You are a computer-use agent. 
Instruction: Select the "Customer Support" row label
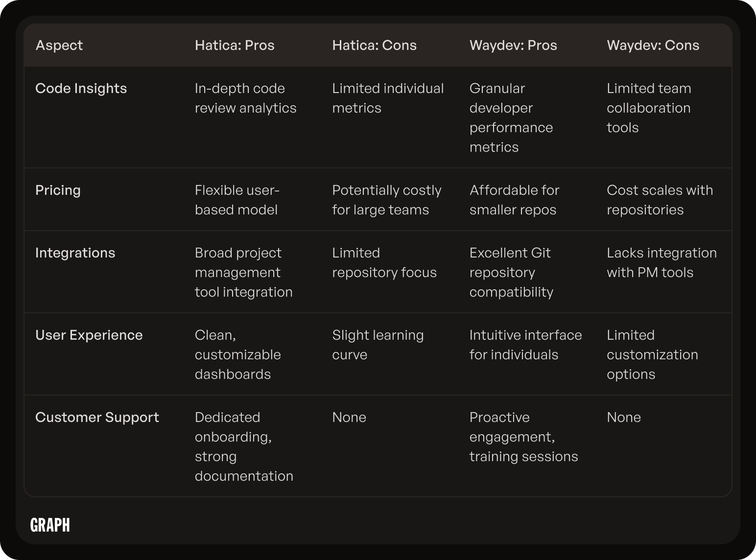point(97,418)
